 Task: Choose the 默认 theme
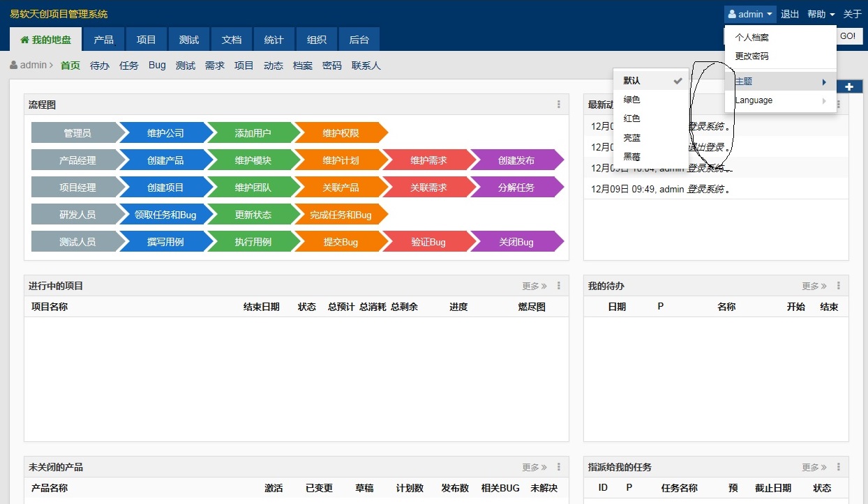(650, 81)
